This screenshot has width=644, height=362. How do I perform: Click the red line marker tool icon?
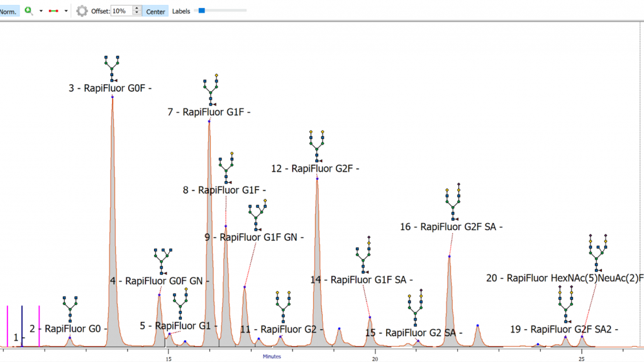53,11
